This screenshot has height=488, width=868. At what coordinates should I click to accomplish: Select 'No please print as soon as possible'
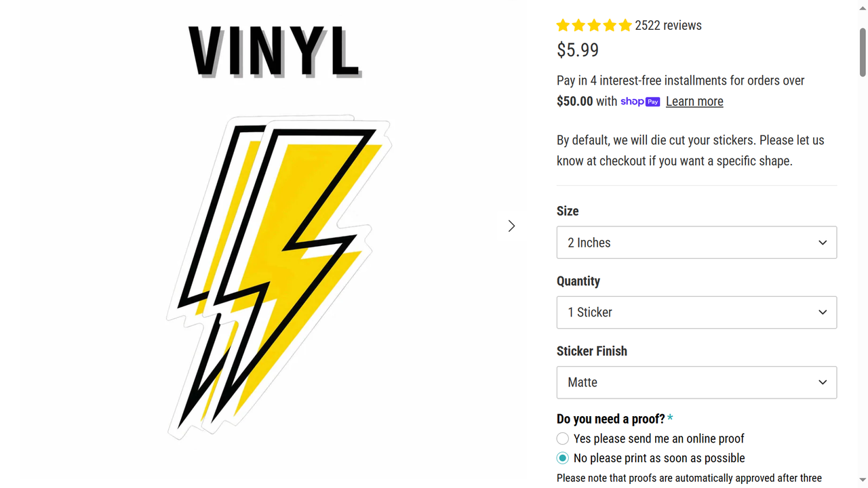pos(563,458)
